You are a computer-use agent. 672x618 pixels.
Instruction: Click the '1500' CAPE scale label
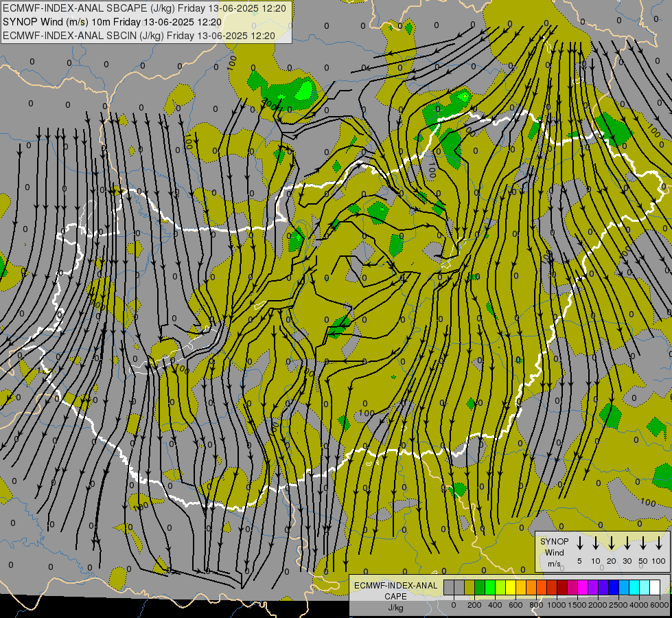pyautogui.click(x=577, y=605)
